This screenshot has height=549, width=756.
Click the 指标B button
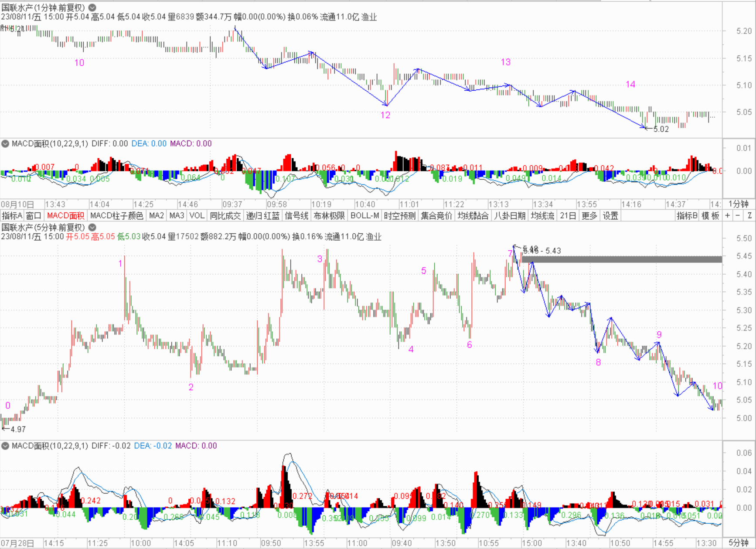coord(687,215)
